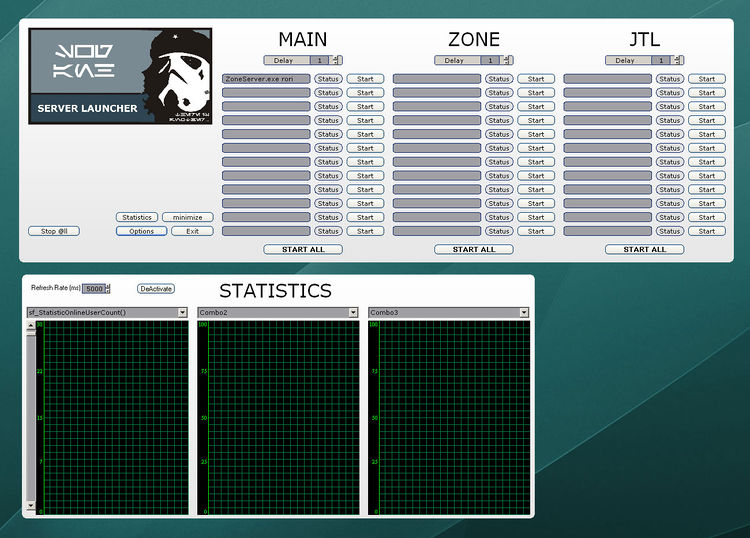Check Status of ZoneServer.exe rori
750x538 pixels.
[328, 79]
